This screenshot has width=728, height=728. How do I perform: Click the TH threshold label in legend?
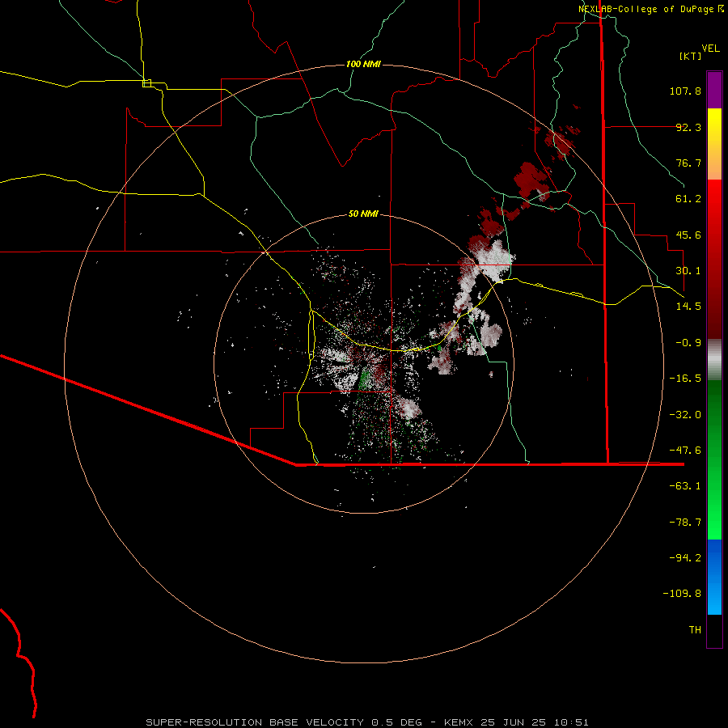(x=695, y=630)
